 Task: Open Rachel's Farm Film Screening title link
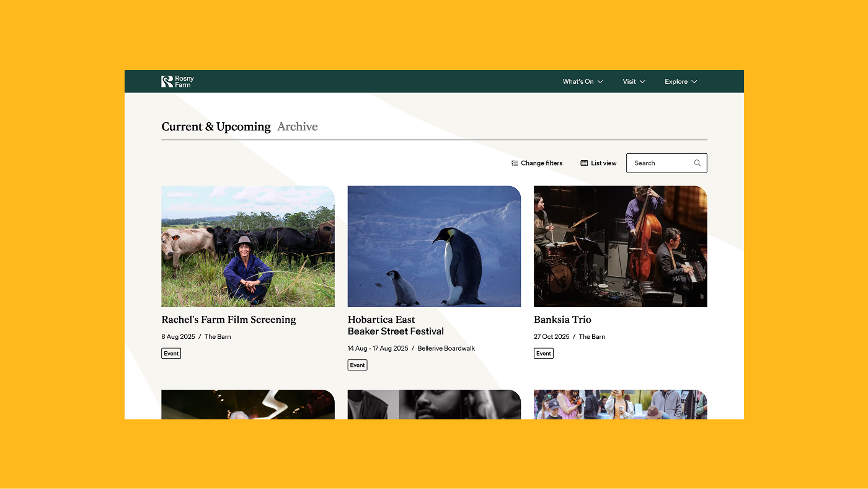coord(229,320)
